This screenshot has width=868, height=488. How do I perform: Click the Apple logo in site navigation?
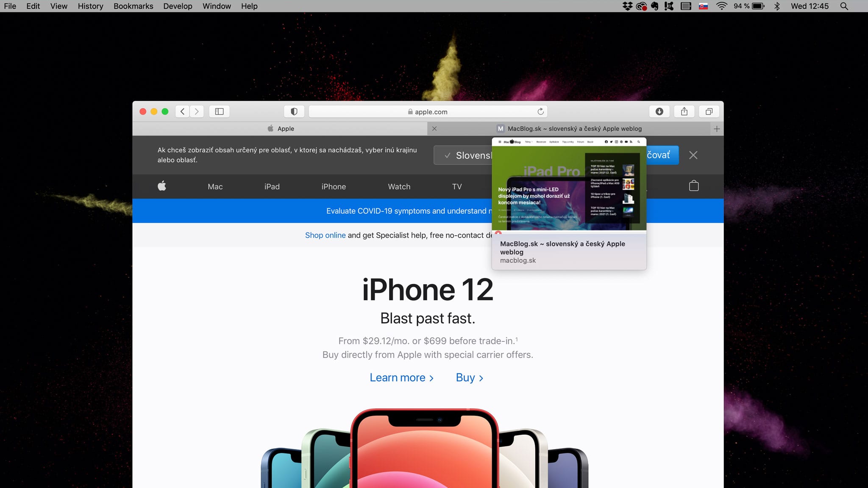pos(162,186)
